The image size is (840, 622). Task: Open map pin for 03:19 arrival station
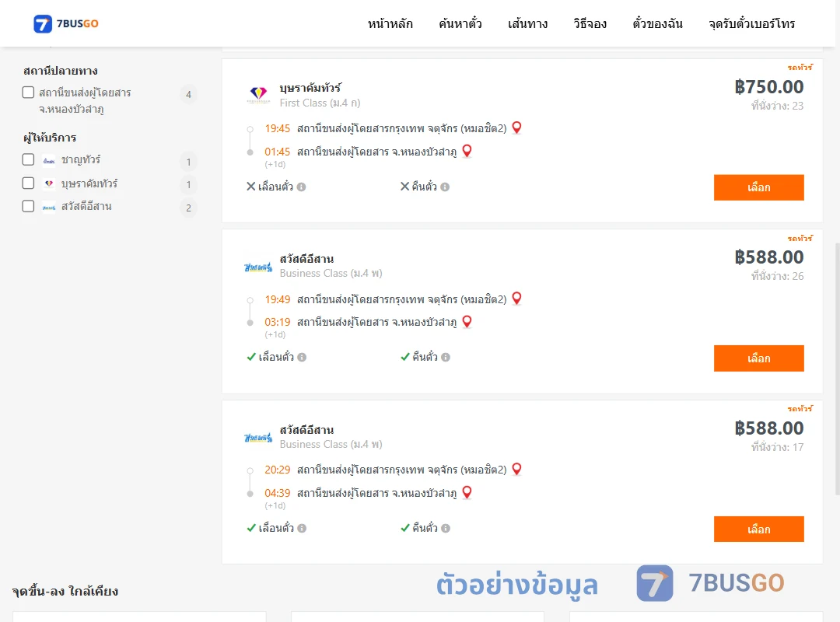click(x=467, y=321)
